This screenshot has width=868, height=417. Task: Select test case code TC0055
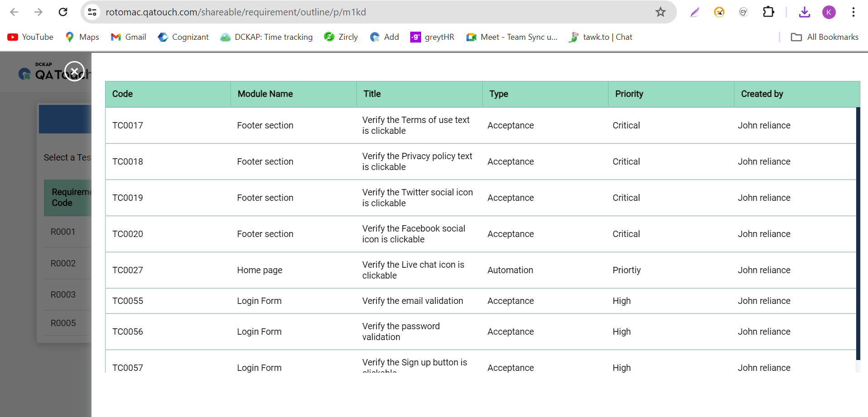(128, 301)
